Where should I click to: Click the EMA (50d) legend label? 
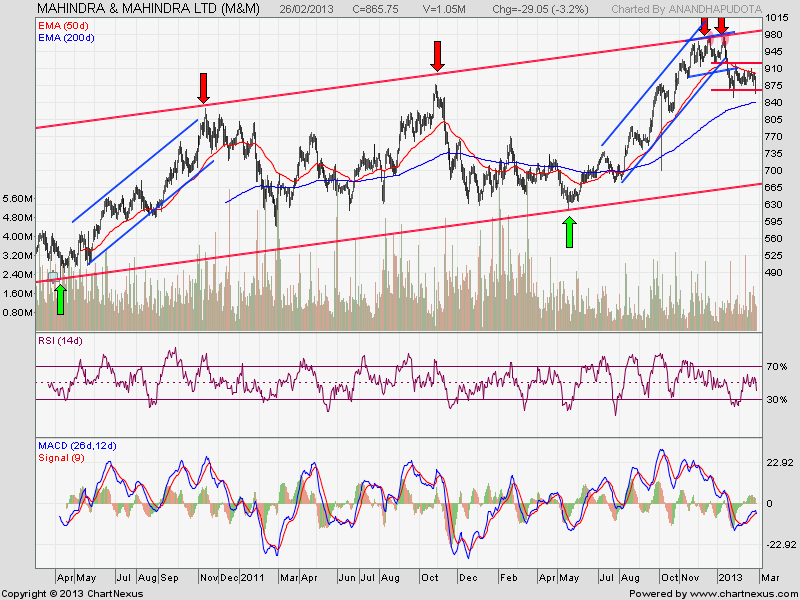pos(63,24)
